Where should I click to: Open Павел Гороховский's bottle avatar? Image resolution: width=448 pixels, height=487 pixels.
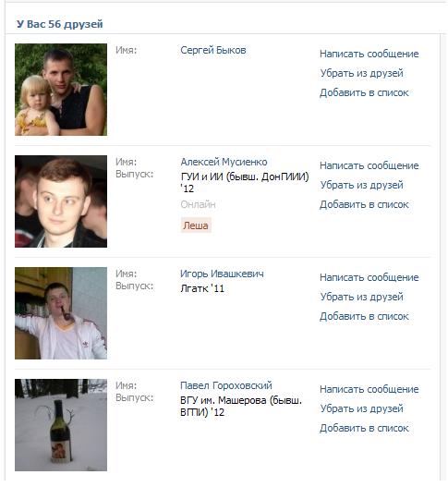61,425
